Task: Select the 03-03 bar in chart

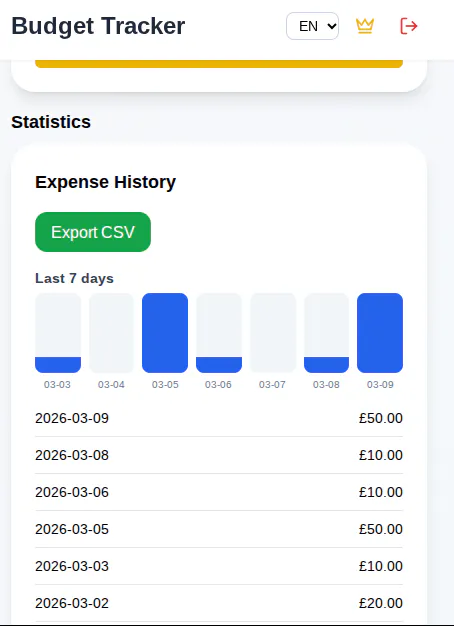Action: pyautogui.click(x=58, y=333)
